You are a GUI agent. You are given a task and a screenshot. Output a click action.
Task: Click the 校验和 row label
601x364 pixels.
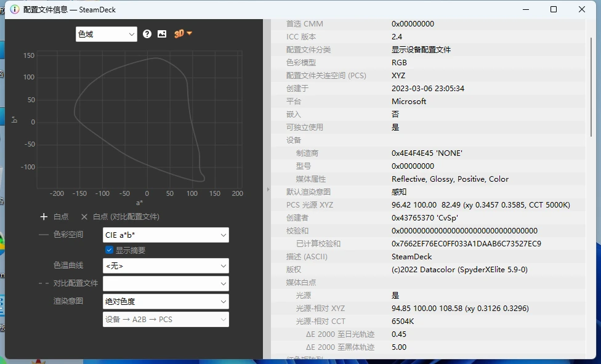coord(297,231)
